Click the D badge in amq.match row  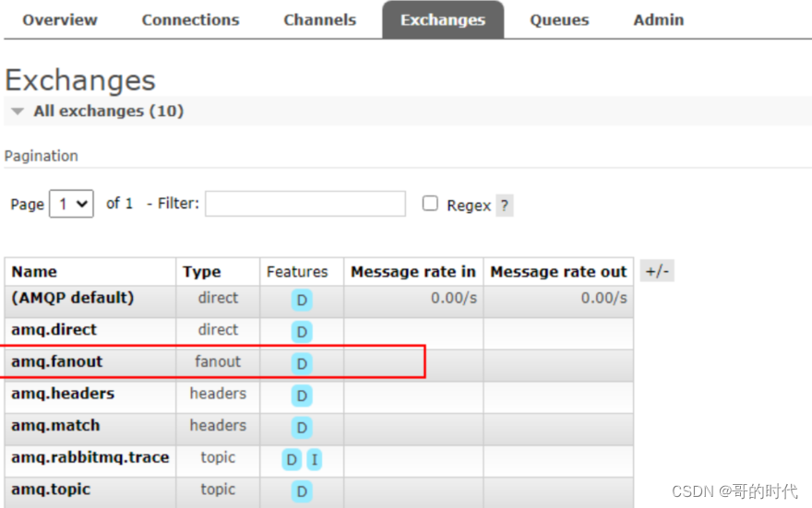click(x=302, y=429)
